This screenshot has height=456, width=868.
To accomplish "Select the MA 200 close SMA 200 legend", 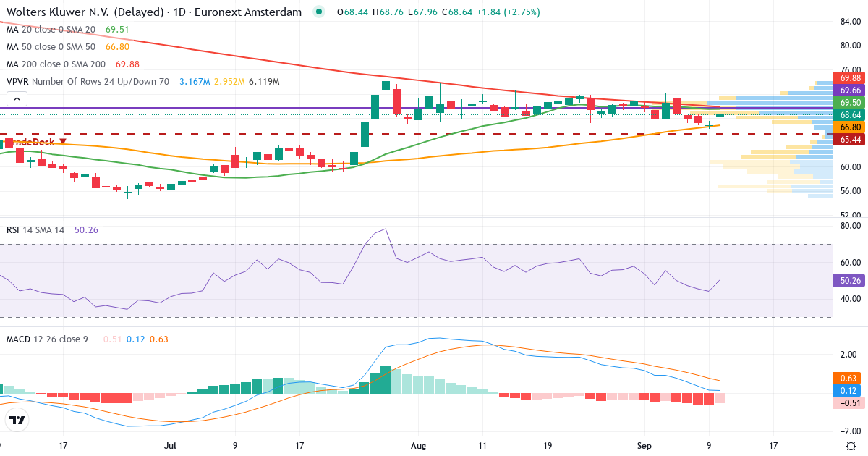I will click(x=56, y=64).
